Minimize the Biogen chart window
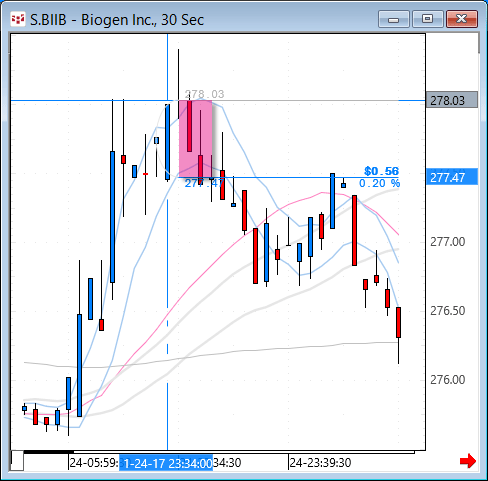 [394, 19]
